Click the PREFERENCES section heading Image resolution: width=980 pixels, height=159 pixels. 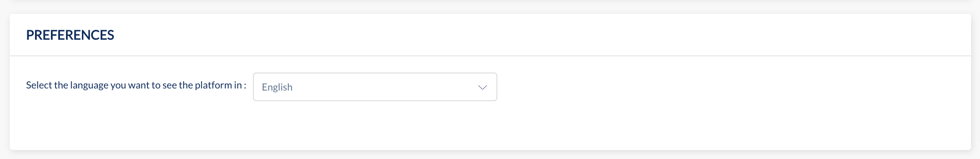[x=70, y=35]
